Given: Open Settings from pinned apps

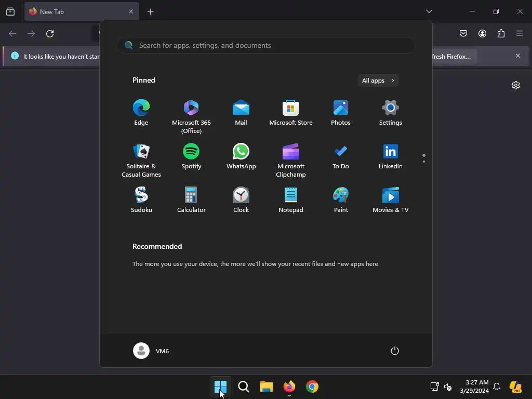Looking at the screenshot, I should (x=391, y=113).
